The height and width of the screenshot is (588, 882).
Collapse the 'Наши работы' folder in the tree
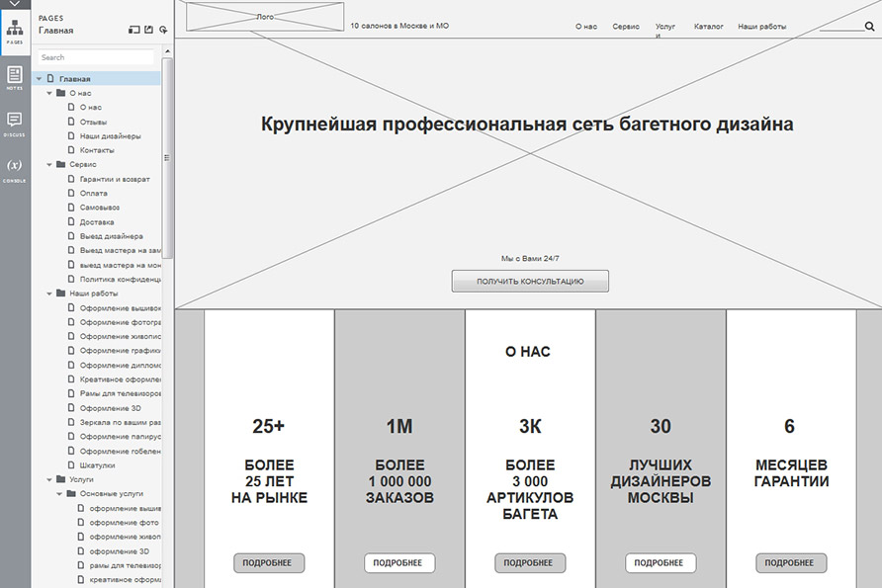click(48, 294)
